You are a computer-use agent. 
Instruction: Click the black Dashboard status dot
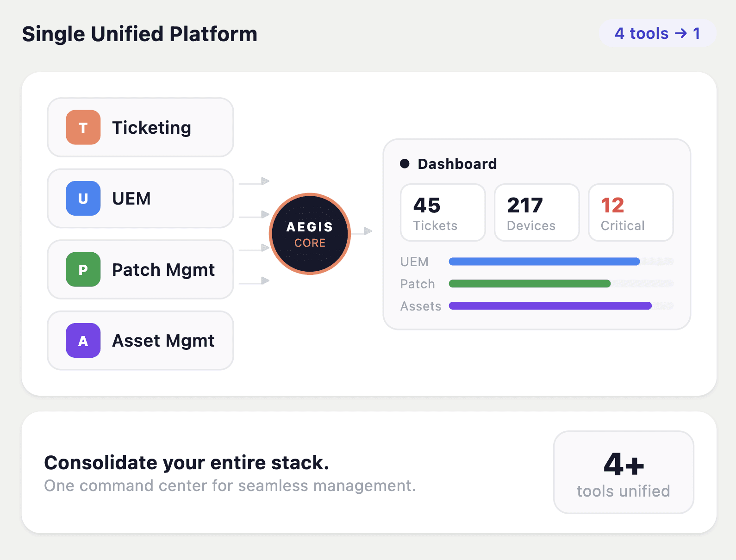click(x=405, y=163)
